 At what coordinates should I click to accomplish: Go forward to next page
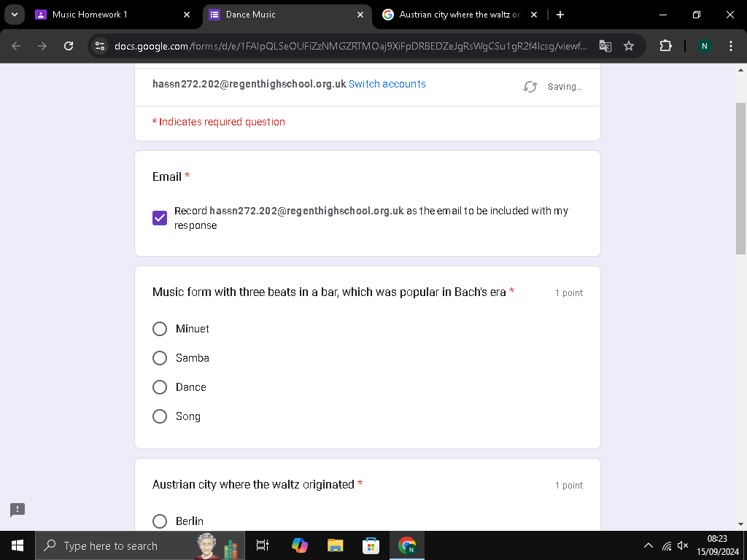pyautogui.click(x=42, y=46)
